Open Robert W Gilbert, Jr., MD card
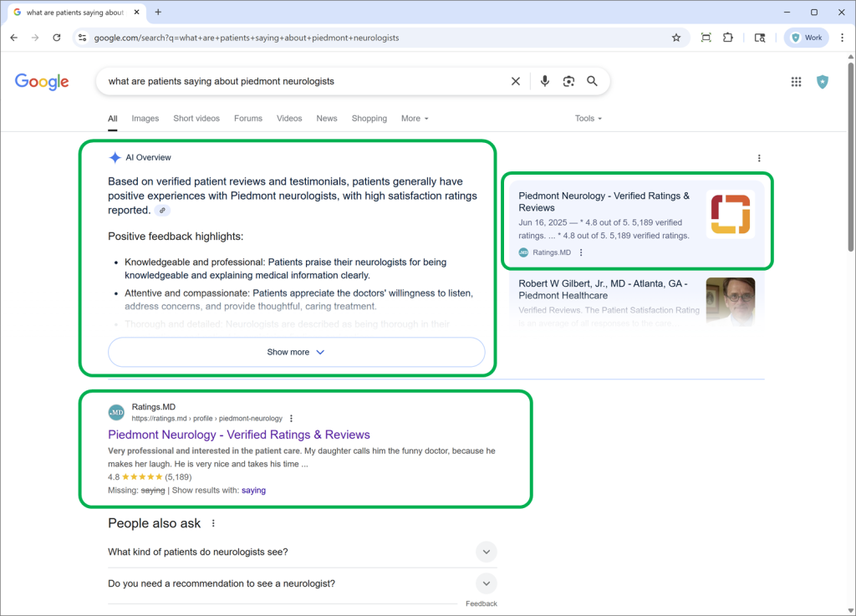The image size is (856, 616). [x=637, y=301]
